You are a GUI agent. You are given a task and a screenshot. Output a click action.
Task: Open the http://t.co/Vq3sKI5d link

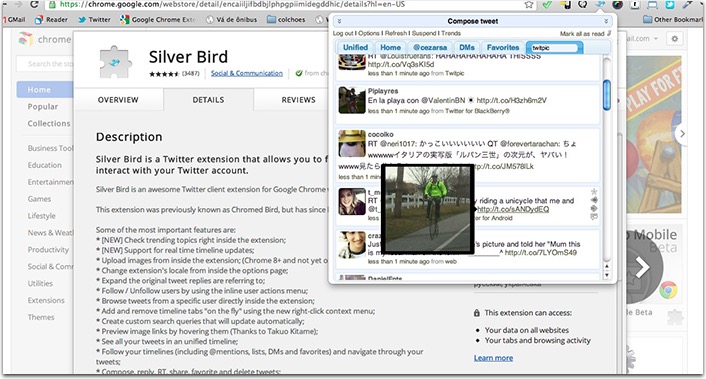(401, 65)
